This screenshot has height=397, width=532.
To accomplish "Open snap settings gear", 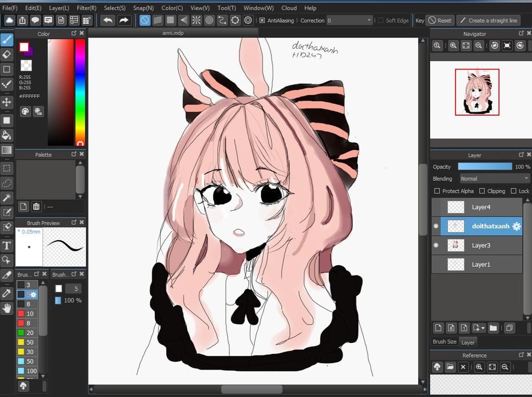I will [248, 20].
